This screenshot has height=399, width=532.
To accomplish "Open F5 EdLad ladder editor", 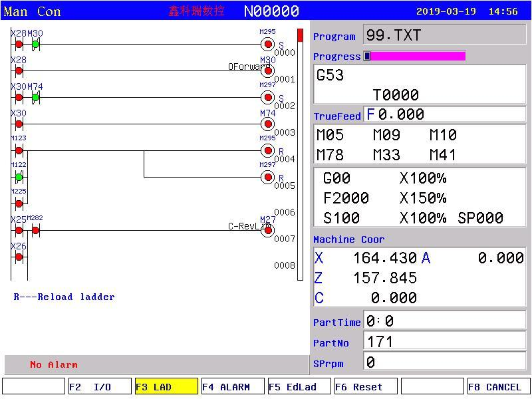I will pyautogui.click(x=299, y=387).
